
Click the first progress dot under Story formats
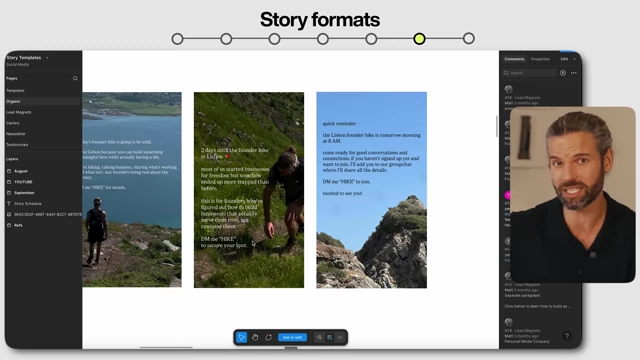pyautogui.click(x=177, y=39)
